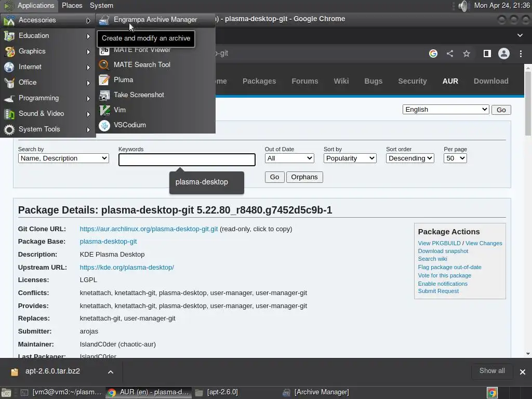Expand the Chrome tab search chevron

click(520, 35)
